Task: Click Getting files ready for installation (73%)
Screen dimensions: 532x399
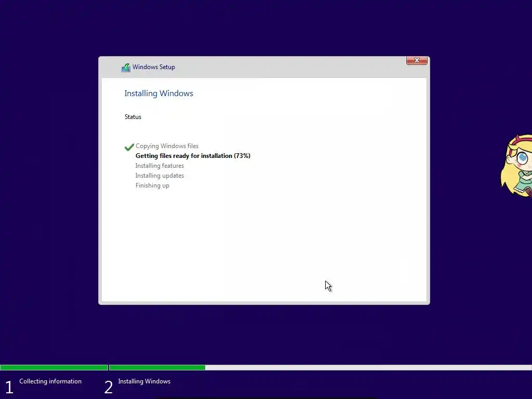Action: coord(193,156)
